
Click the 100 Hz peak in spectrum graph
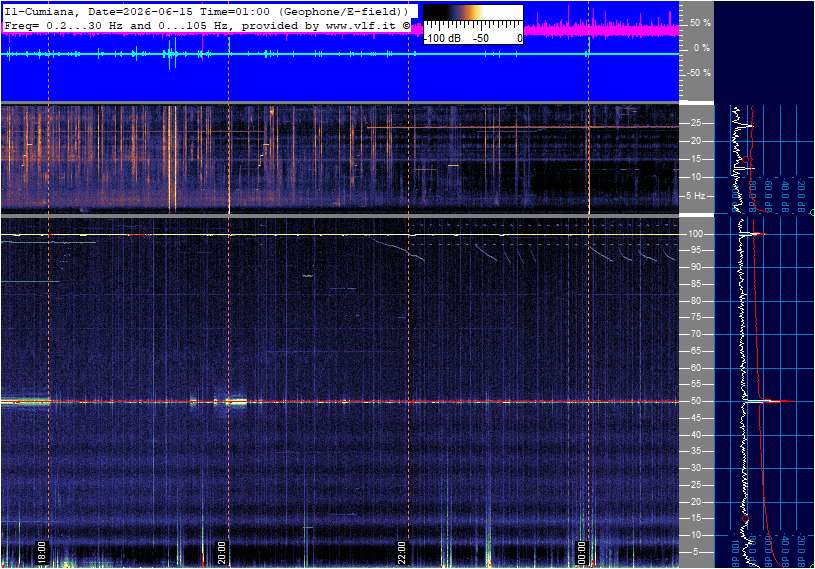[x=754, y=234]
